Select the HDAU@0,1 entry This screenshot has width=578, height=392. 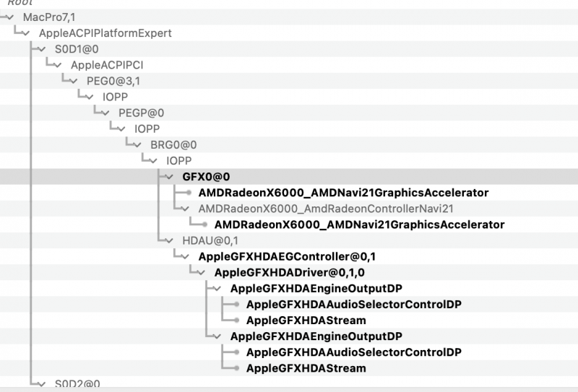210,240
